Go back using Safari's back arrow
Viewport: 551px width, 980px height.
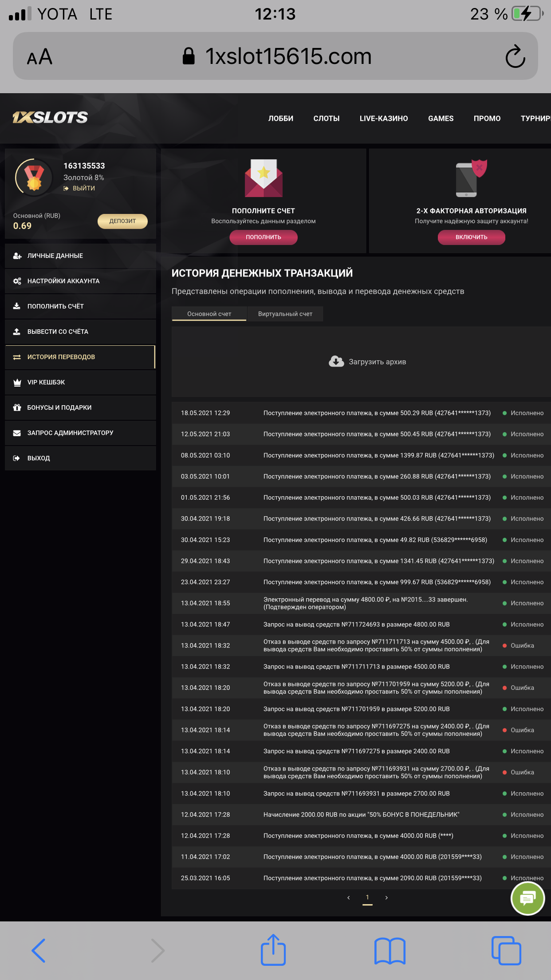(39, 951)
